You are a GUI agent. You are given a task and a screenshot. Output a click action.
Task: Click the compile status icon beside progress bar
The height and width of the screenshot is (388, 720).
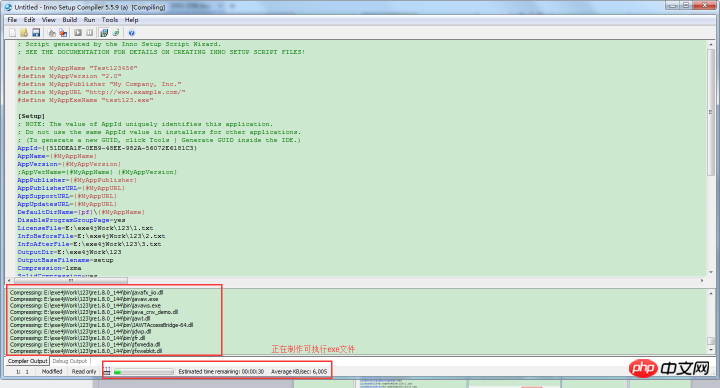(107, 371)
